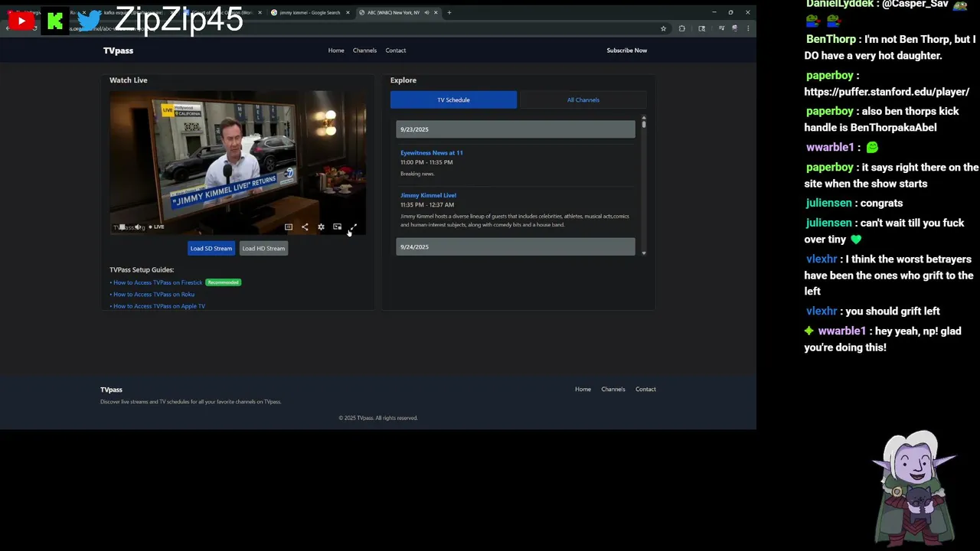This screenshot has height=551, width=980.
Task: Click the Twitter bird icon in the overlay
Action: (x=90, y=21)
